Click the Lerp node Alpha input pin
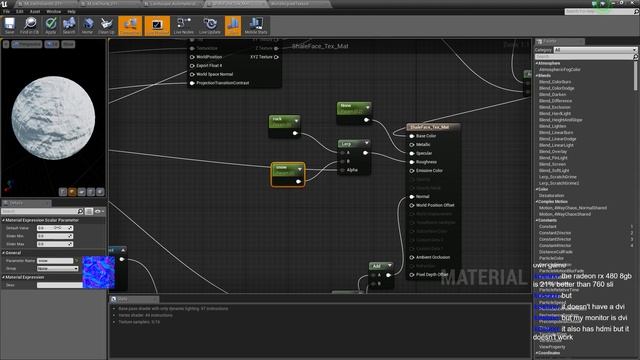The image size is (640, 360). (342, 170)
